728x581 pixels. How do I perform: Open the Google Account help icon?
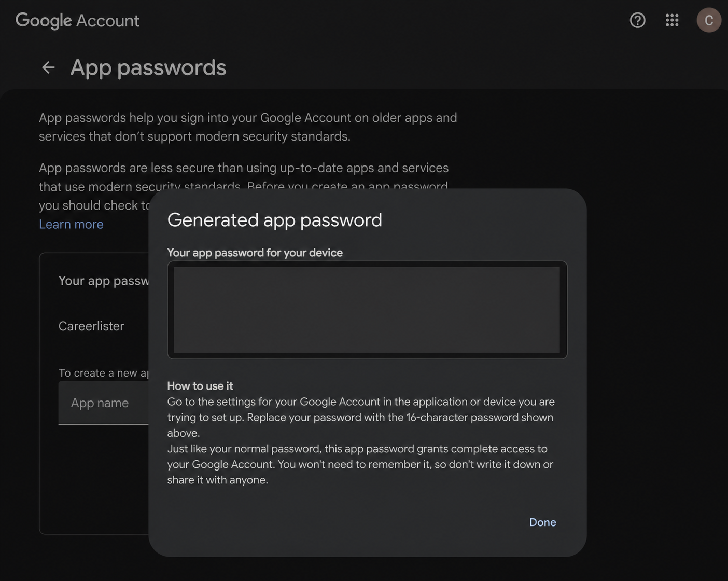[x=637, y=20]
